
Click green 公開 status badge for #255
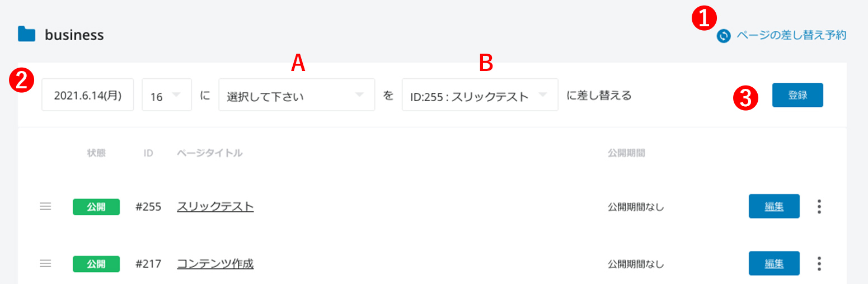(96, 207)
